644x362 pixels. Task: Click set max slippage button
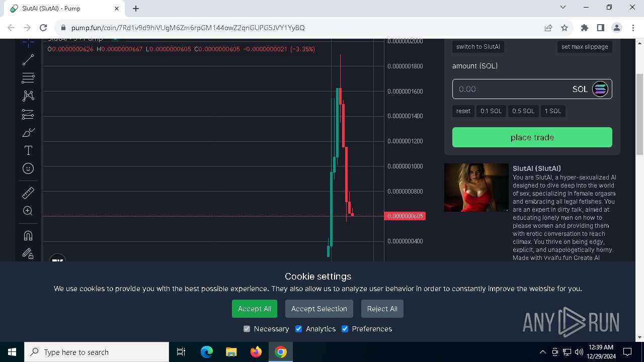(585, 47)
